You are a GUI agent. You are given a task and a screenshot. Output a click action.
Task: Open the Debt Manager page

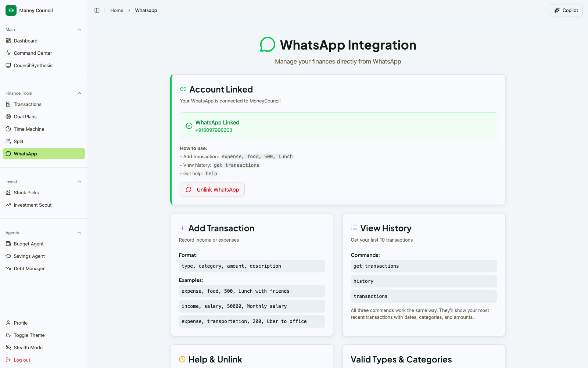(x=44, y=268)
